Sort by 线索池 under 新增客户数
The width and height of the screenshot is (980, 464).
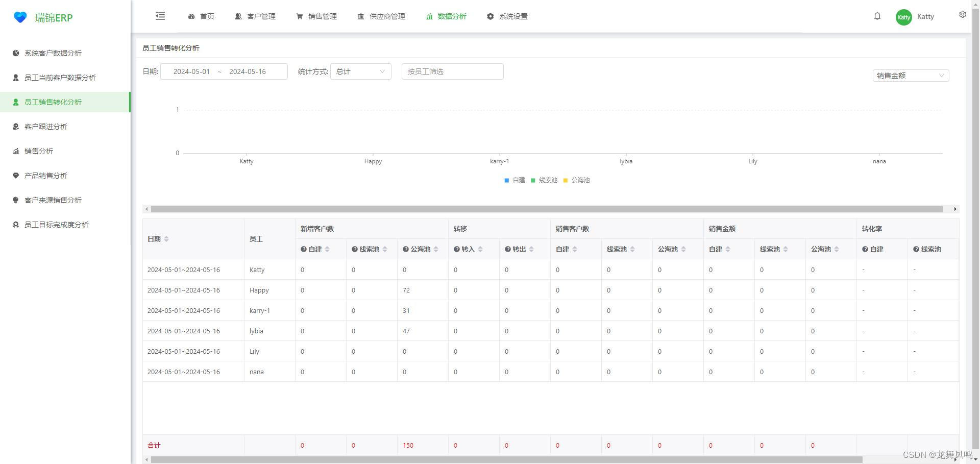[x=385, y=249]
